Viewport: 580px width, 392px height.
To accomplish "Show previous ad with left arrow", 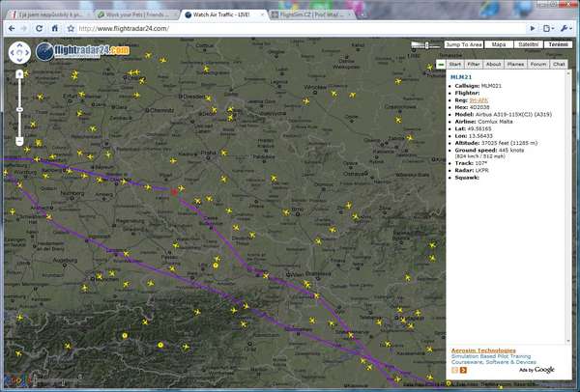I will (454, 370).
